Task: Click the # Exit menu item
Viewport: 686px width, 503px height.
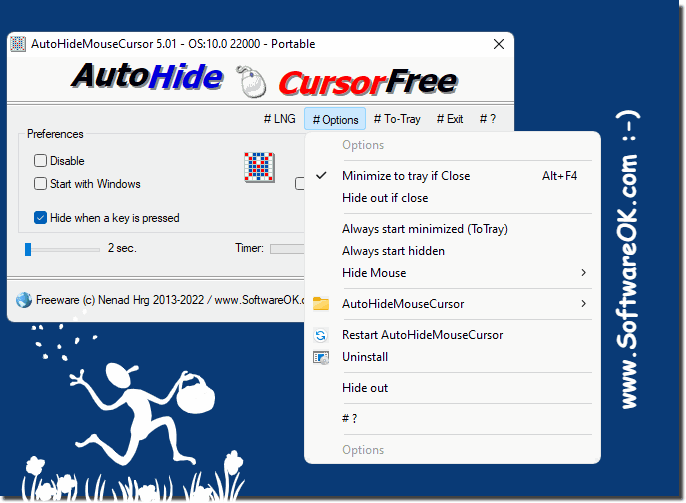Action: click(x=450, y=119)
